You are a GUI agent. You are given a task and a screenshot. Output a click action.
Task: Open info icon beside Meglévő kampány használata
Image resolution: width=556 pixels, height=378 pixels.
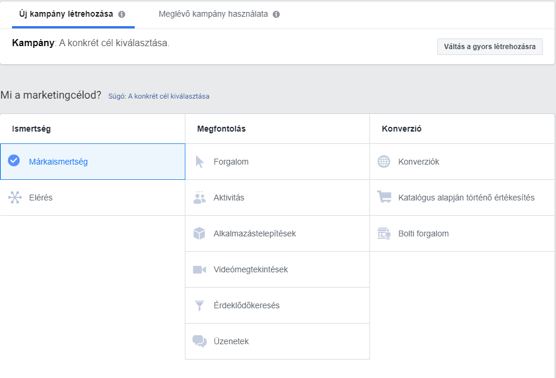(x=276, y=15)
